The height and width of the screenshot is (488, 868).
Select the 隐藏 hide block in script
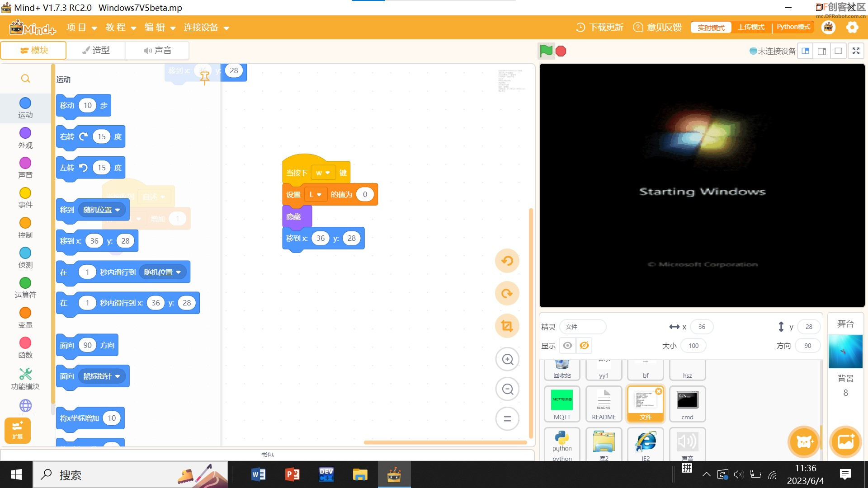[296, 216]
